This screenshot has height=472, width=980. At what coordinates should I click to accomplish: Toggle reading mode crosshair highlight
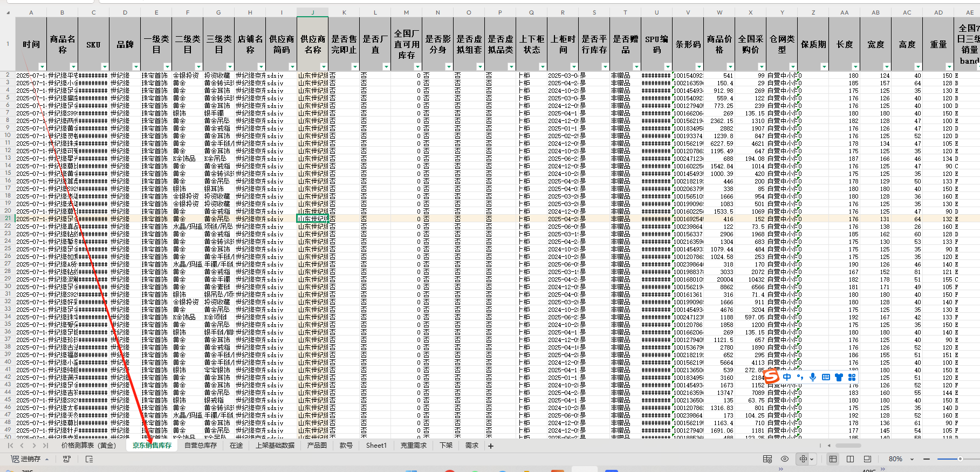[x=803, y=459]
